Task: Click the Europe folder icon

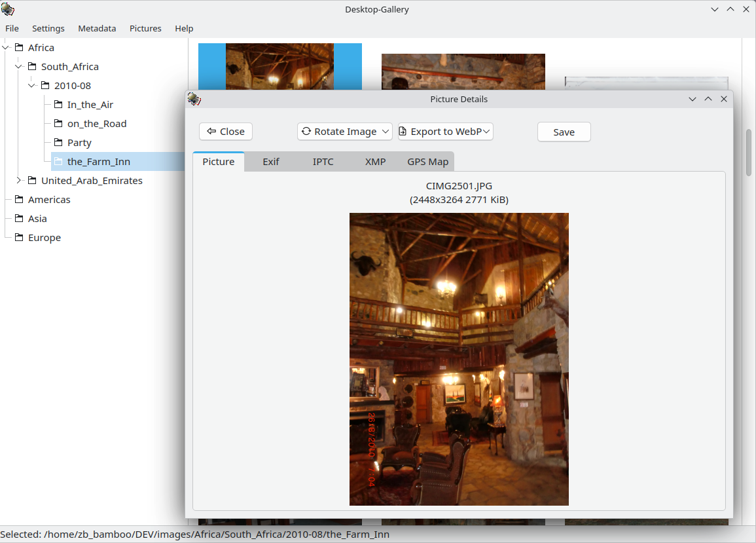Action: [x=18, y=238]
